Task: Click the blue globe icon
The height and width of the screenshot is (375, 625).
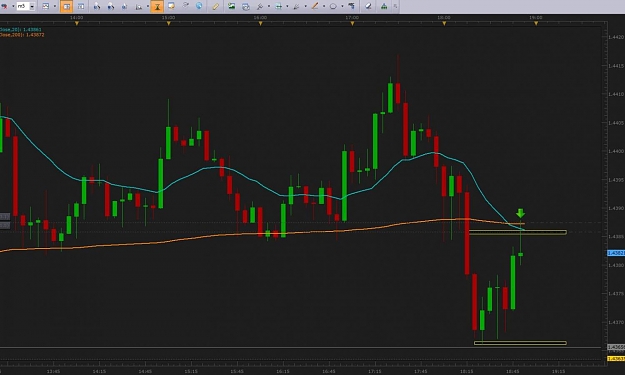Action: 199,6
